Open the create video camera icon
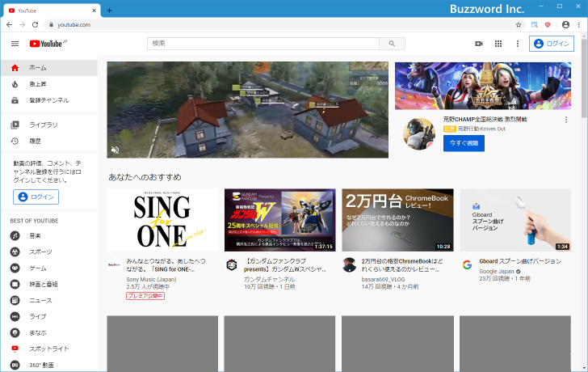Screen dimensions: 588x372 [479, 44]
